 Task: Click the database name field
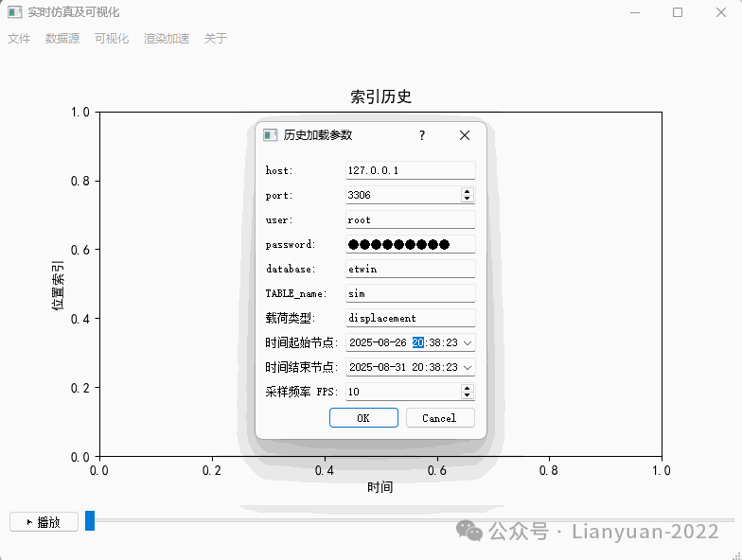pyautogui.click(x=410, y=269)
